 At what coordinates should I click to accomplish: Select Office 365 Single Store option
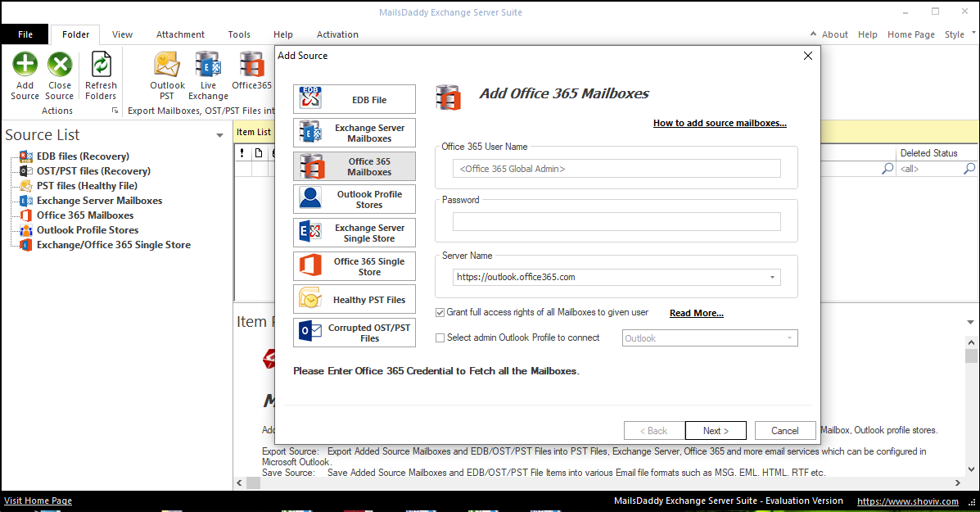click(x=355, y=265)
